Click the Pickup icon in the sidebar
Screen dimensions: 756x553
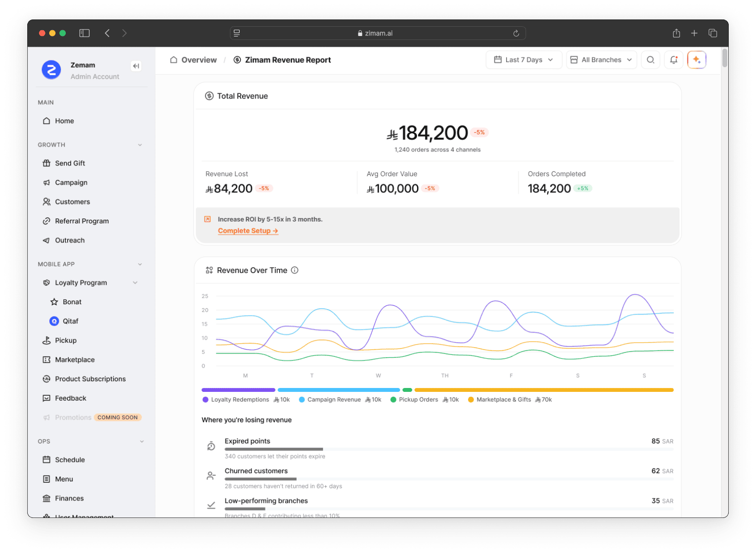click(47, 340)
